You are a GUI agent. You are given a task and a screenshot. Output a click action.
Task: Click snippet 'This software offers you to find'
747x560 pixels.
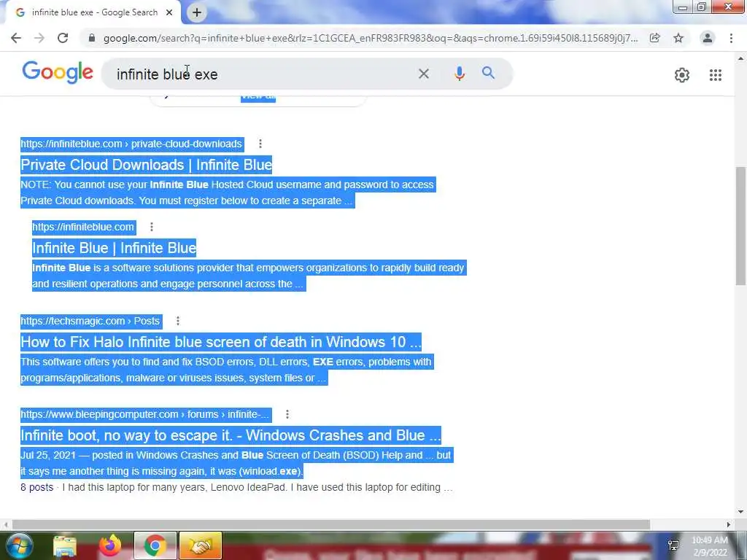[91, 362]
